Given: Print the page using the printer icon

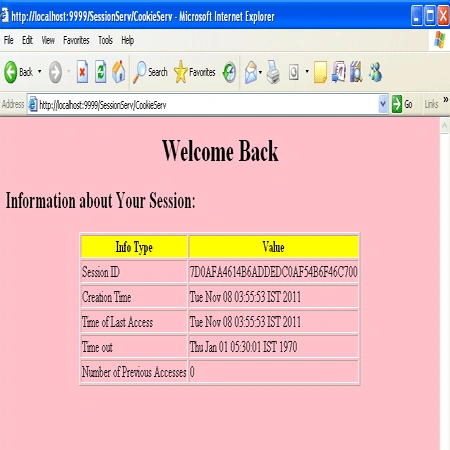Looking at the screenshot, I should click(273, 72).
